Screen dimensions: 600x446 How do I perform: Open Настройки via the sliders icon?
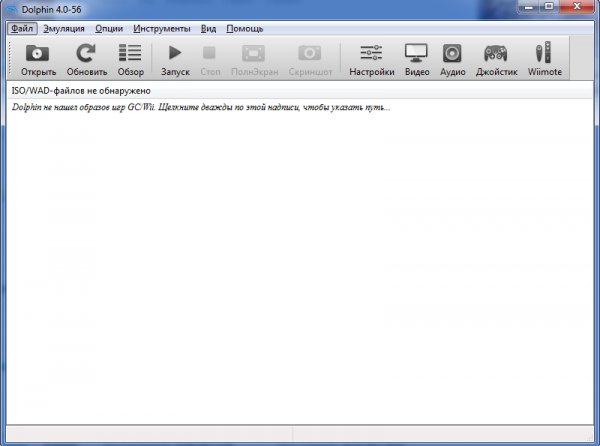pyautogui.click(x=371, y=53)
